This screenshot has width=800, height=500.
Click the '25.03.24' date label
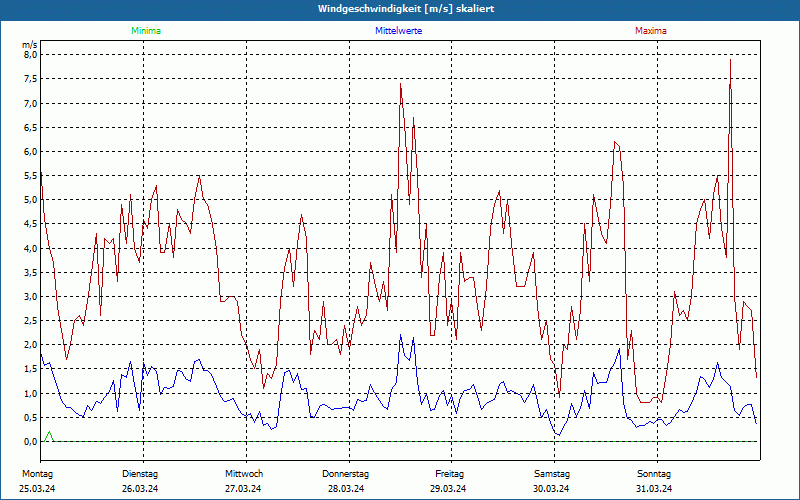[x=37, y=489]
